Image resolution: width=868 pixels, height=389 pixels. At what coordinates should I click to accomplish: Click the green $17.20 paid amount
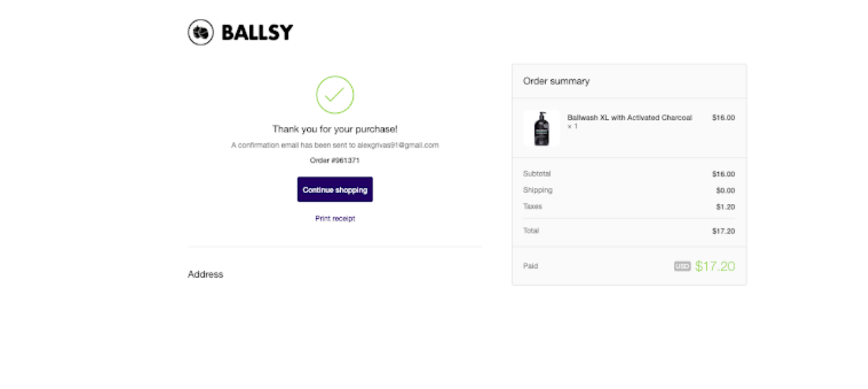click(715, 266)
